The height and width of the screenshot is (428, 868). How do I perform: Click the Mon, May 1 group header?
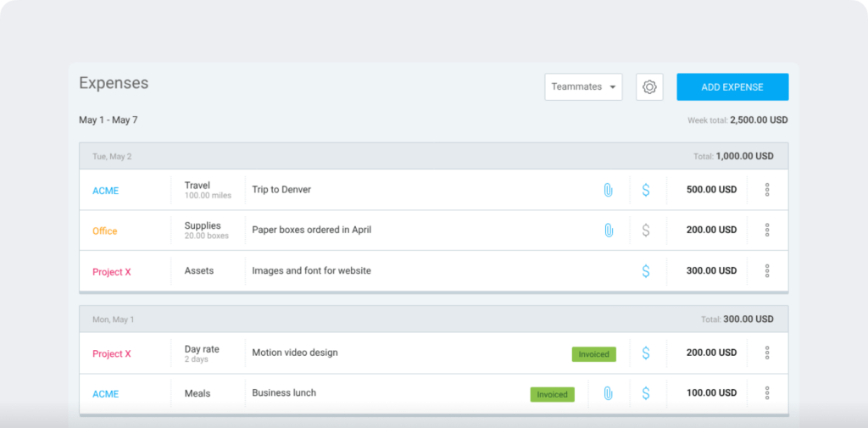[433, 320]
